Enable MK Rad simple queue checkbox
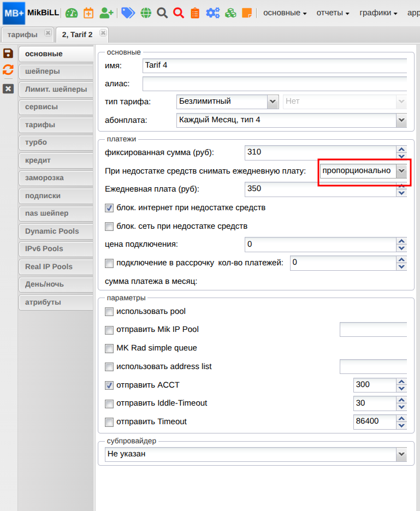The width and height of the screenshot is (420, 511). pyautogui.click(x=109, y=348)
